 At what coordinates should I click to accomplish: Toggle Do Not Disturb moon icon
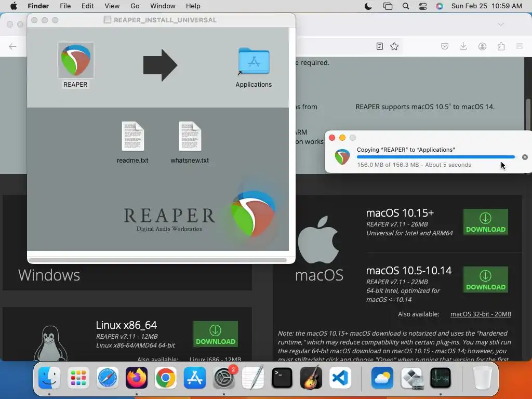(x=368, y=6)
